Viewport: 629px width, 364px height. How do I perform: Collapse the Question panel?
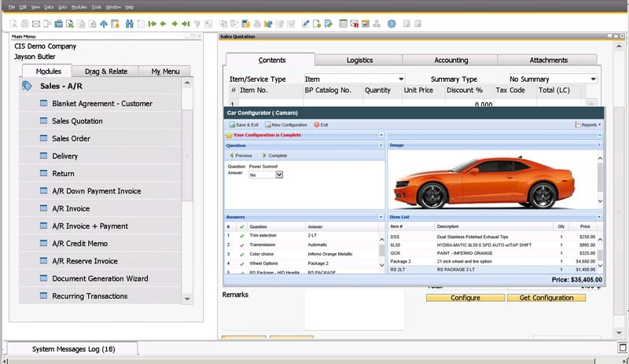381,145
